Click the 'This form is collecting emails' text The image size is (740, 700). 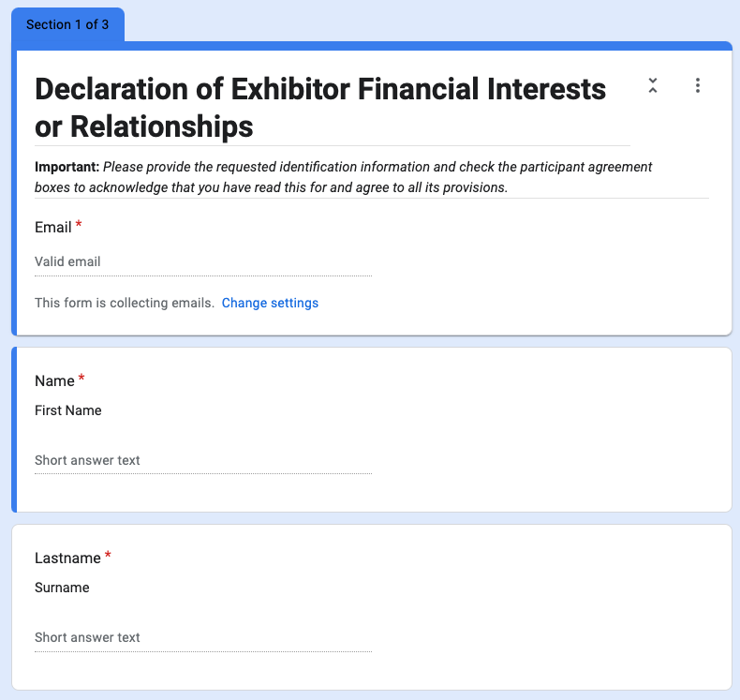tap(125, 304)
